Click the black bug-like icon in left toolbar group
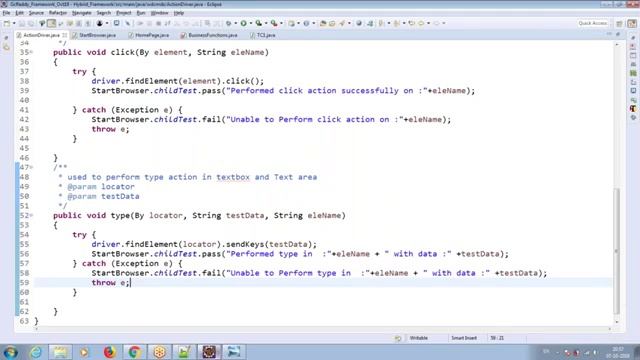 tap(100, 23)
